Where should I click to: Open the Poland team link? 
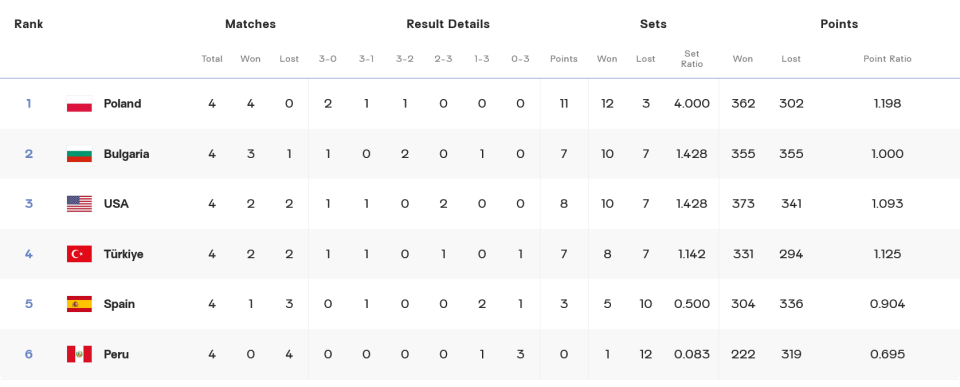122,103
